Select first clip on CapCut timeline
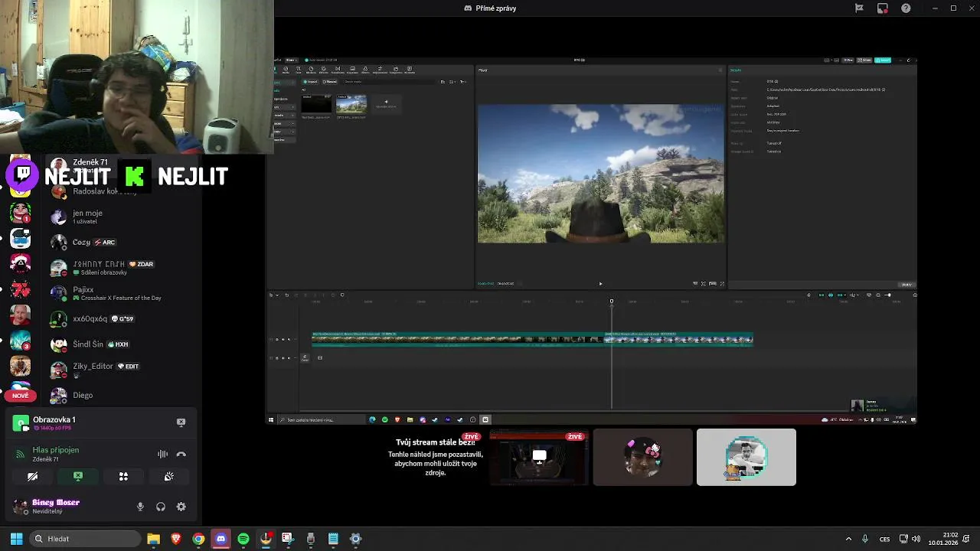Image resolution: width=980 pixels, height=551 pixels. click(458, 340)
